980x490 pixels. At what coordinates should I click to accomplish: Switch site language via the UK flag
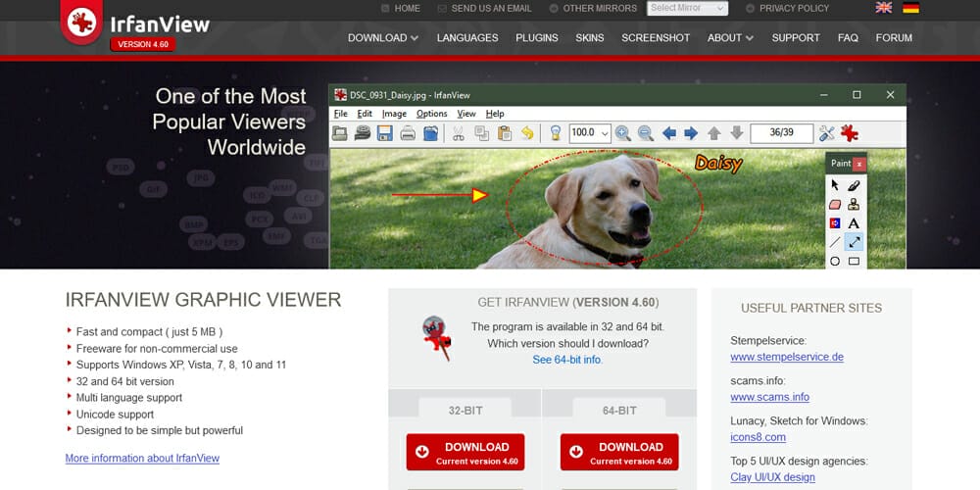coord(884,8)
